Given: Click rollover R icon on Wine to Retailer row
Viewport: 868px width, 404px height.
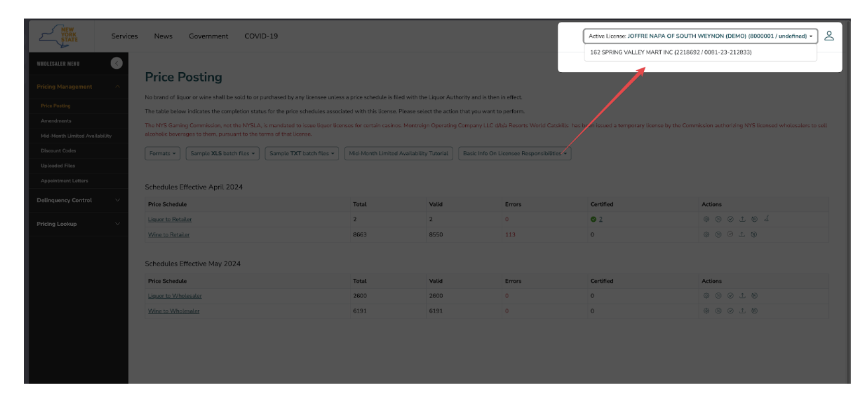Looking at the screenshot, I should coord(754,234).
